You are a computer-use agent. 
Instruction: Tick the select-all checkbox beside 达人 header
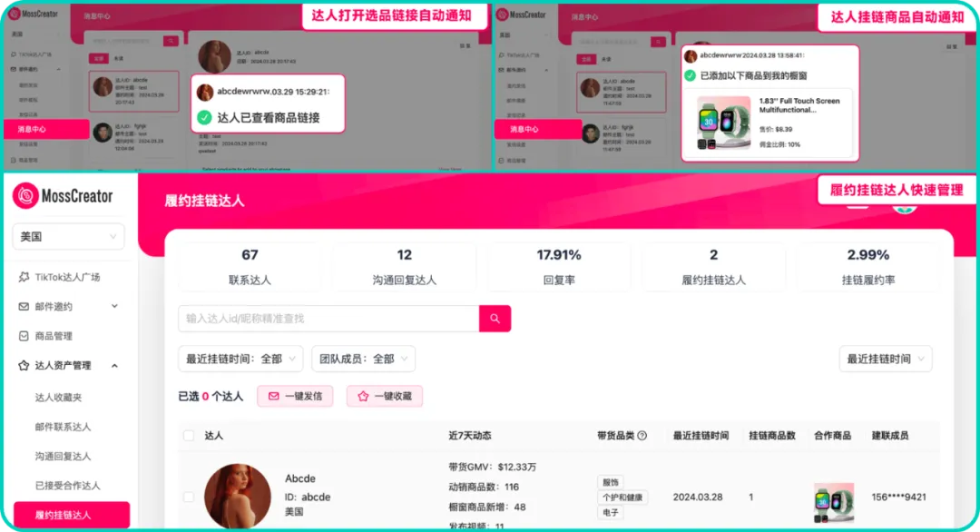188,435
